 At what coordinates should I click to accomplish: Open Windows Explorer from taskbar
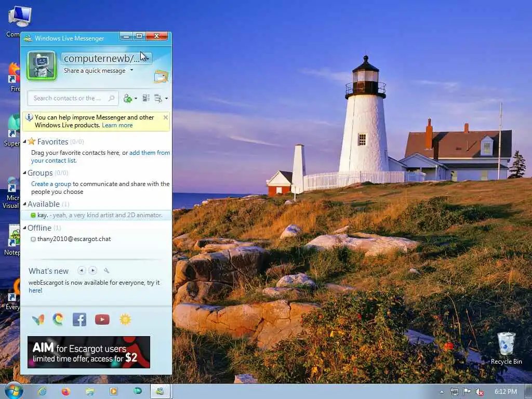coord(90,392)
